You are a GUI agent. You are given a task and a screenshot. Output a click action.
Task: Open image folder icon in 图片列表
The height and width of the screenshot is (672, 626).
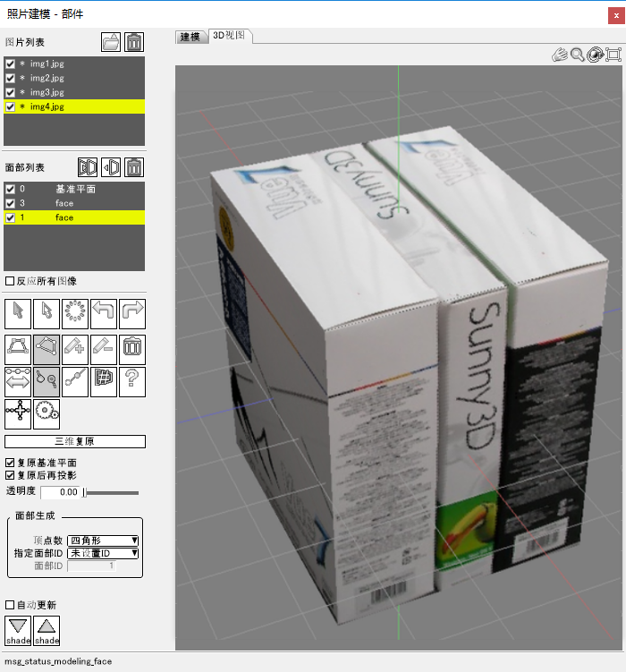tap(111, 42)
